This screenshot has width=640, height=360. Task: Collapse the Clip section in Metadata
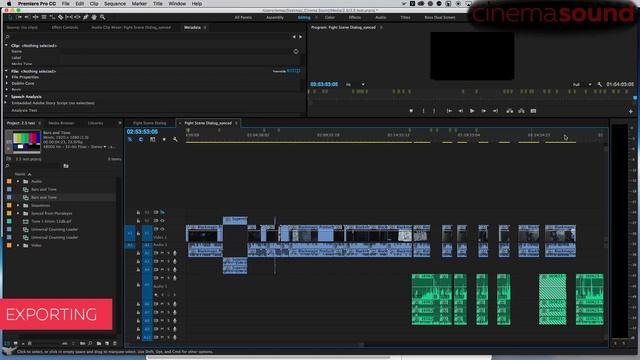6,46
